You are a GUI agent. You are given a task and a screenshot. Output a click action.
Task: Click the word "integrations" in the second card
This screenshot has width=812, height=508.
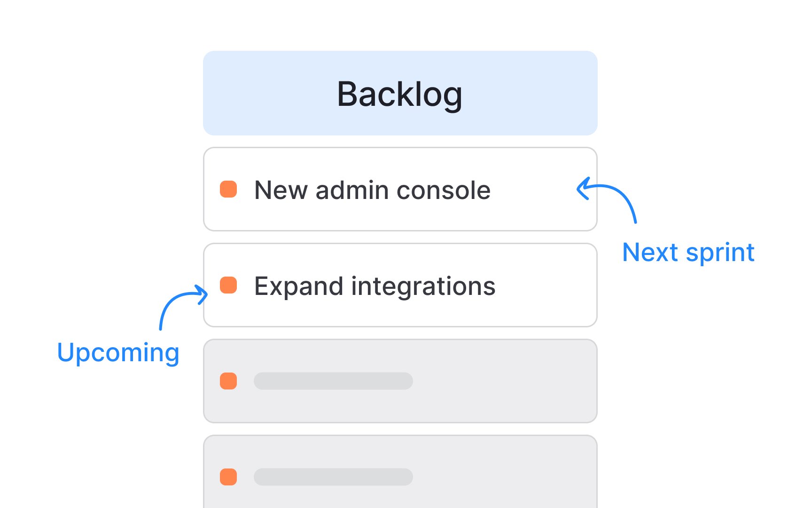423,286
